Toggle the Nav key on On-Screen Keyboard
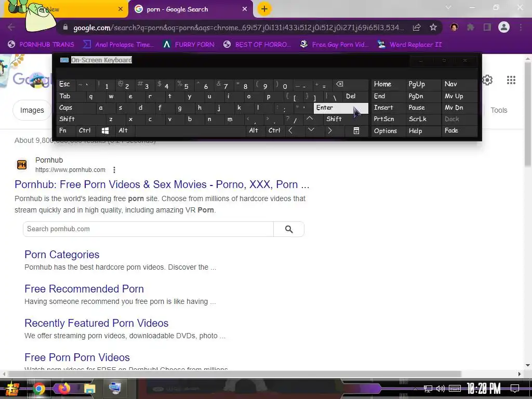Screen dimensions: 532x399 tap(459, 85)
